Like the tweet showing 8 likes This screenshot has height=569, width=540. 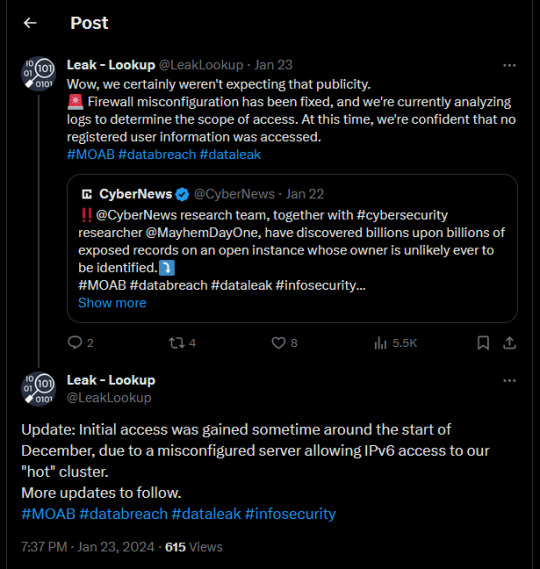click(x=278, y=343)
